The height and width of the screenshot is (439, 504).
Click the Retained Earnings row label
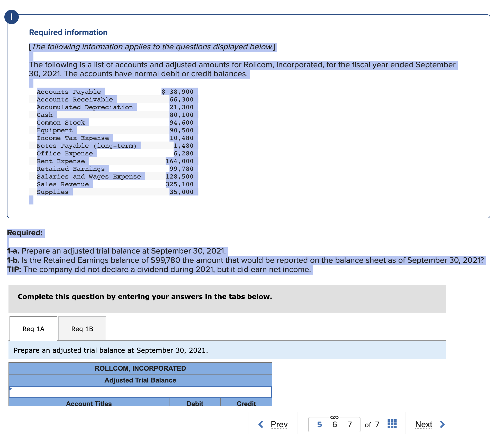[71, 169]
